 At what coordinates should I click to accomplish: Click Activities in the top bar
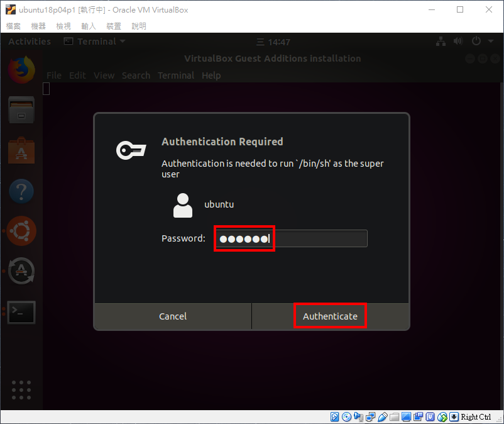30,42
